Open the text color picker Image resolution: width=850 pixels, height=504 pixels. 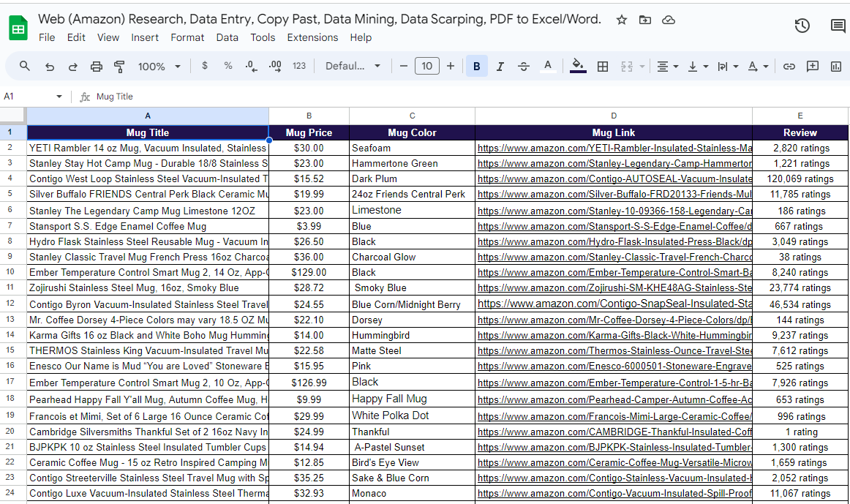[548, 66]
